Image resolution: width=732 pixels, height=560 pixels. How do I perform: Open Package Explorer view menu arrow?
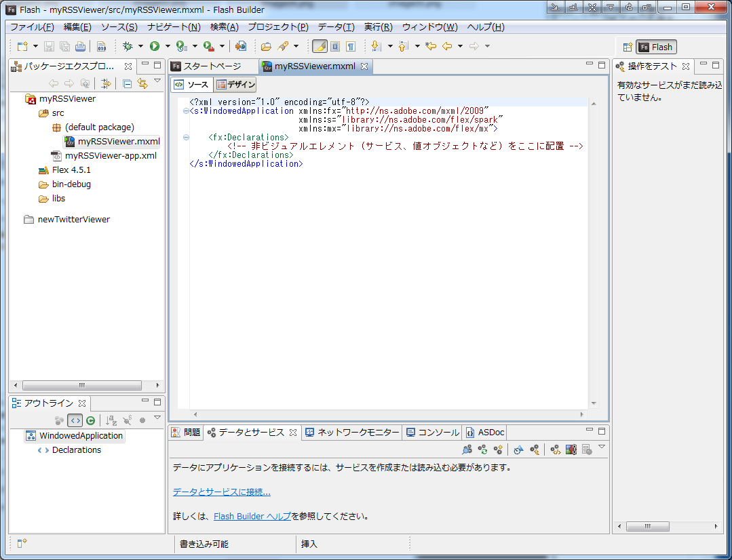click(x=157, y=81)
